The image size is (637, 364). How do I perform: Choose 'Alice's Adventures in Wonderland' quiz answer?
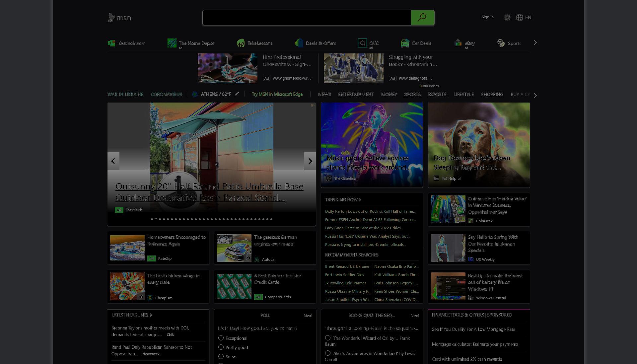pyautogui.click(x=328, y=353)
